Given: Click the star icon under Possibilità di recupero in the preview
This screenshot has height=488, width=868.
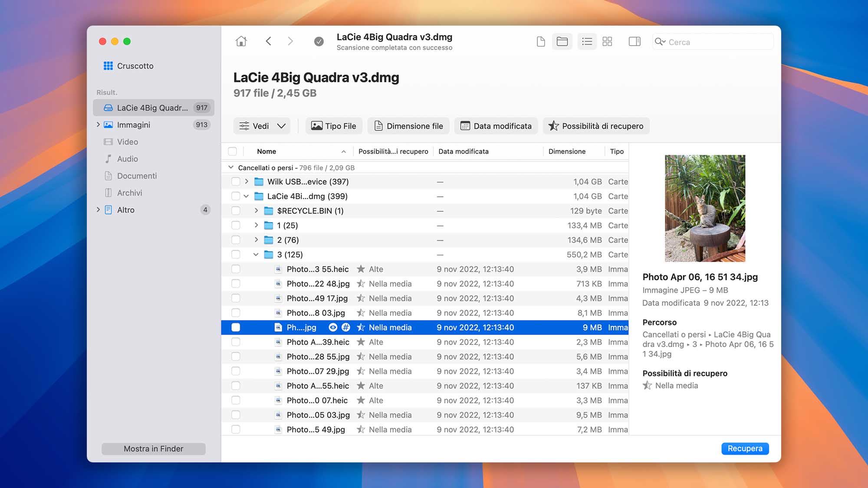Looking at the screenshot, I should (x=647, y=386).
